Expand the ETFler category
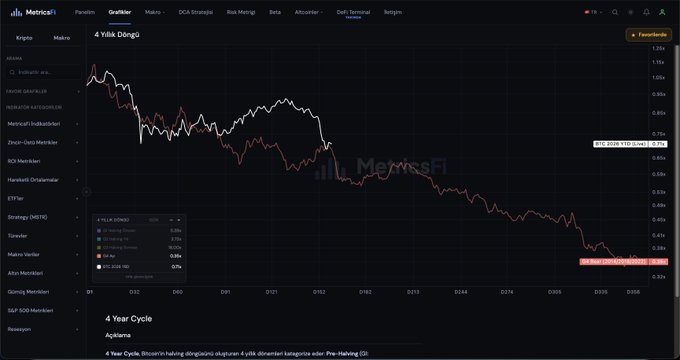 pos(42,199)
